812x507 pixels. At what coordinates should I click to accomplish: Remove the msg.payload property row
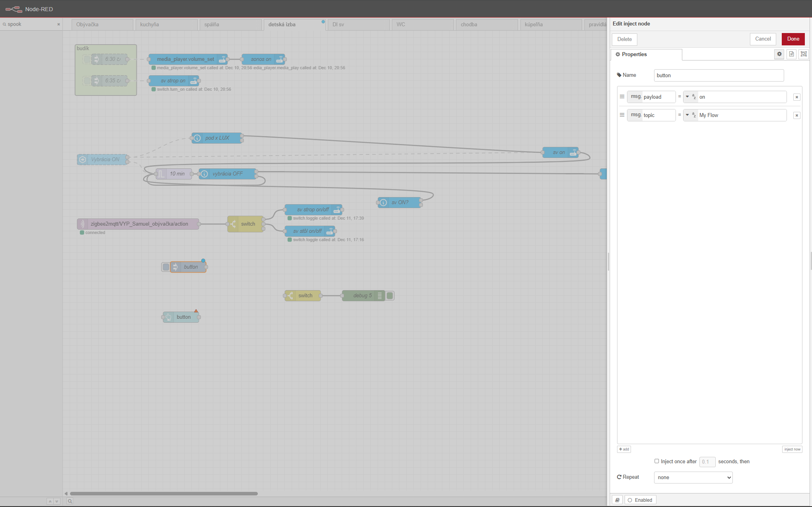796,97
